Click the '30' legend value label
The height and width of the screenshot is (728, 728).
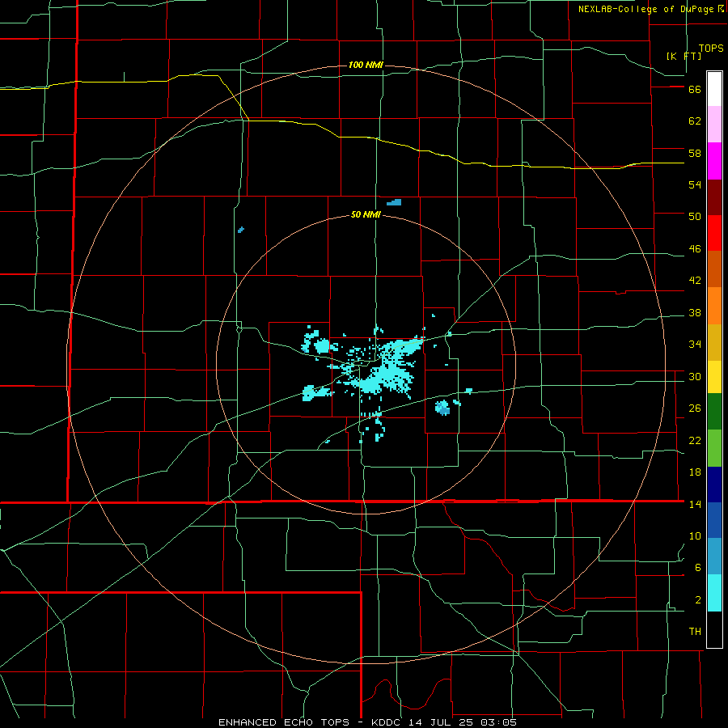pos(695,376)
